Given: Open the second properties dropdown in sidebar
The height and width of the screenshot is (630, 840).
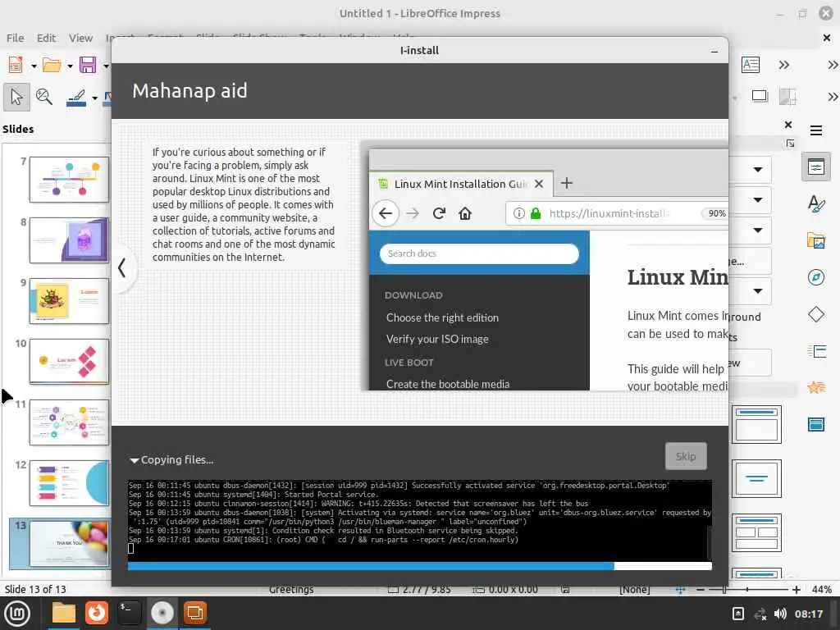Looking at the screenshot, I should click(757, 200).
